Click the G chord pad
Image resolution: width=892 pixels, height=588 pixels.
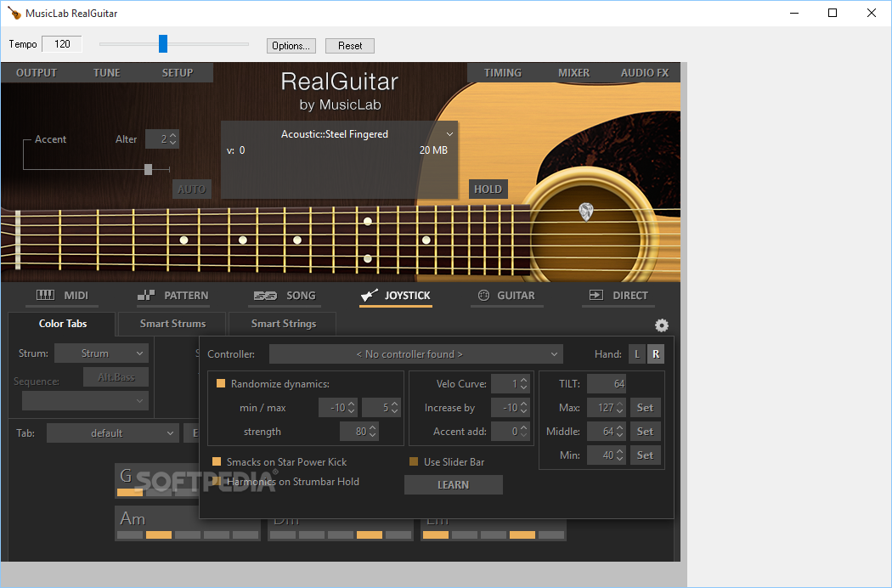(x=157, y=480)
